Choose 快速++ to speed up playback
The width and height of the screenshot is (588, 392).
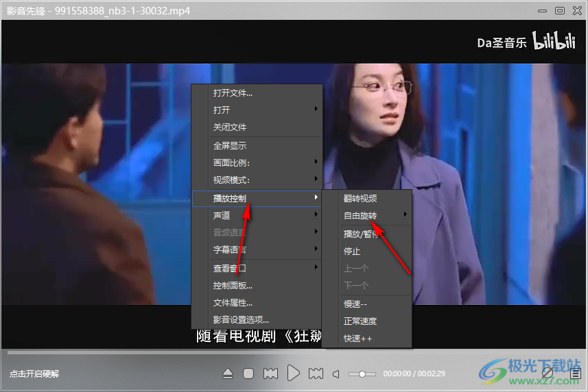(x=357, y=339)
